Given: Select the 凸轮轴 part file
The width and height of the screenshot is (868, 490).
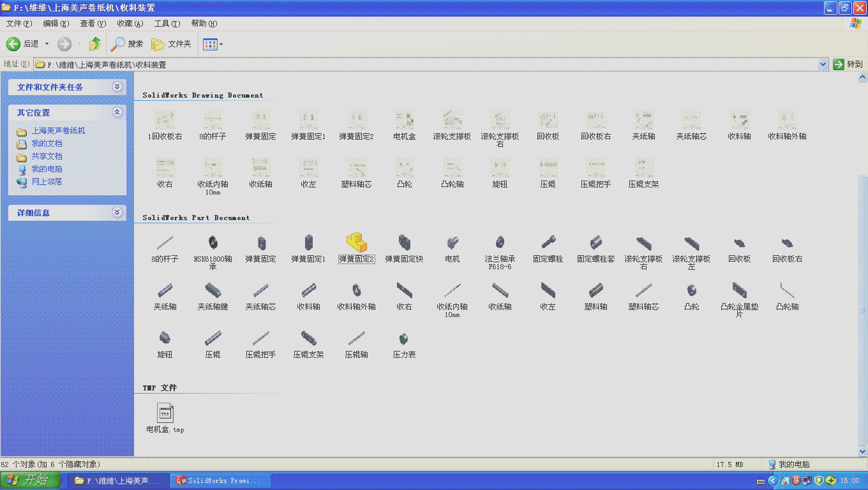Looking at the screenshot, I should click(787, 296).
